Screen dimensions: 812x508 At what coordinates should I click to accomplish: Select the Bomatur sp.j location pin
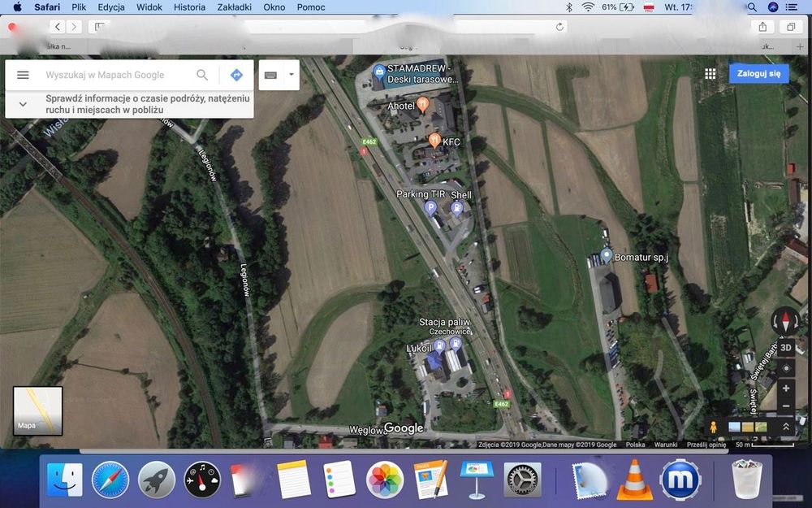click(x=606, y=256)
